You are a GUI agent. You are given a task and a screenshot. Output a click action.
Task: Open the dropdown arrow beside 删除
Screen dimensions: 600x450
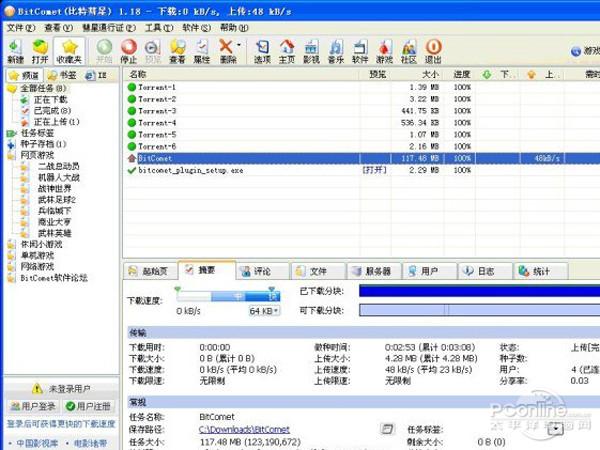[x=240, y=47]
